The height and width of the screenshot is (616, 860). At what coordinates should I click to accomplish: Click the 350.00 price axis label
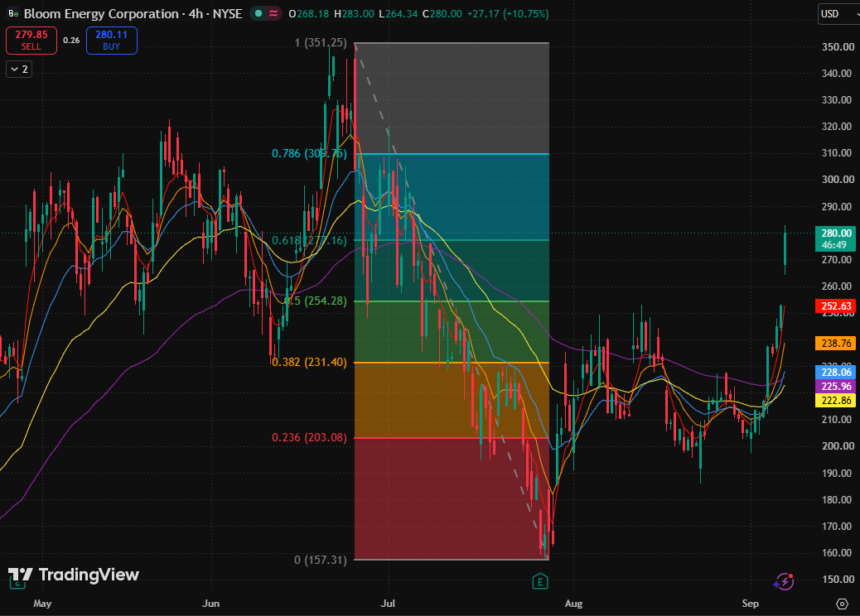(x=838, y=47)
